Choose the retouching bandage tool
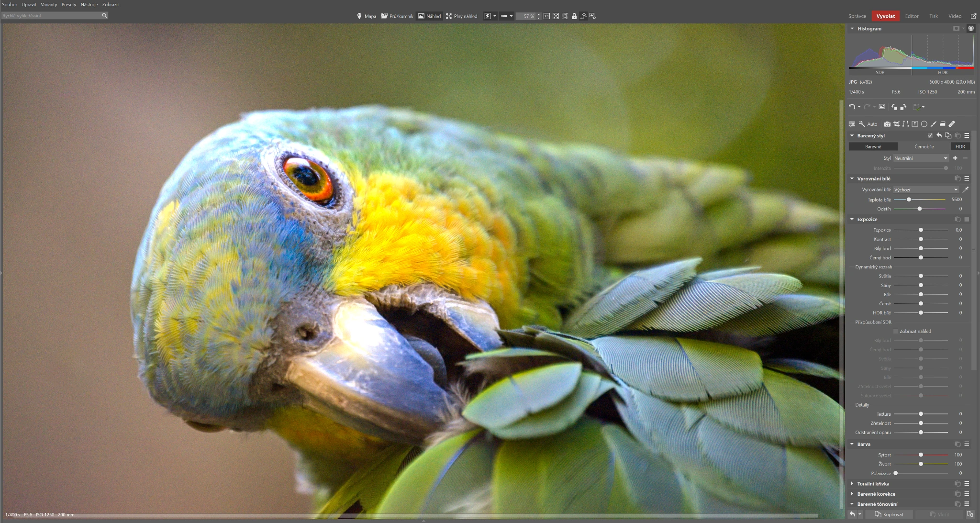Screen dimensions: 980x523 coord(952,124)
